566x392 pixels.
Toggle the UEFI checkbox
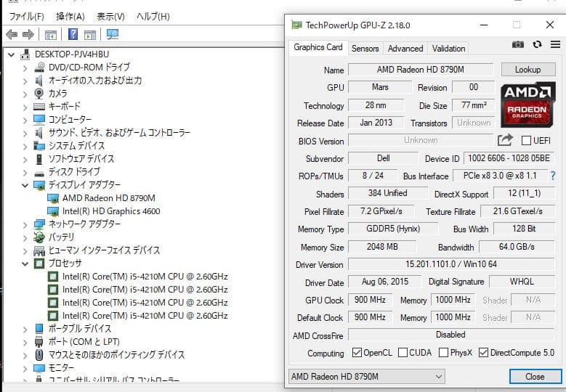[x=526, y=140]
